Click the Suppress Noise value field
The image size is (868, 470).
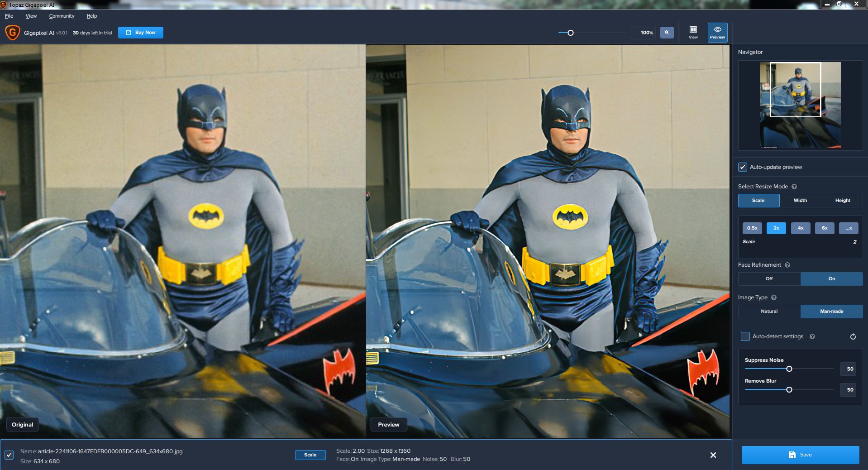point(849,369)
